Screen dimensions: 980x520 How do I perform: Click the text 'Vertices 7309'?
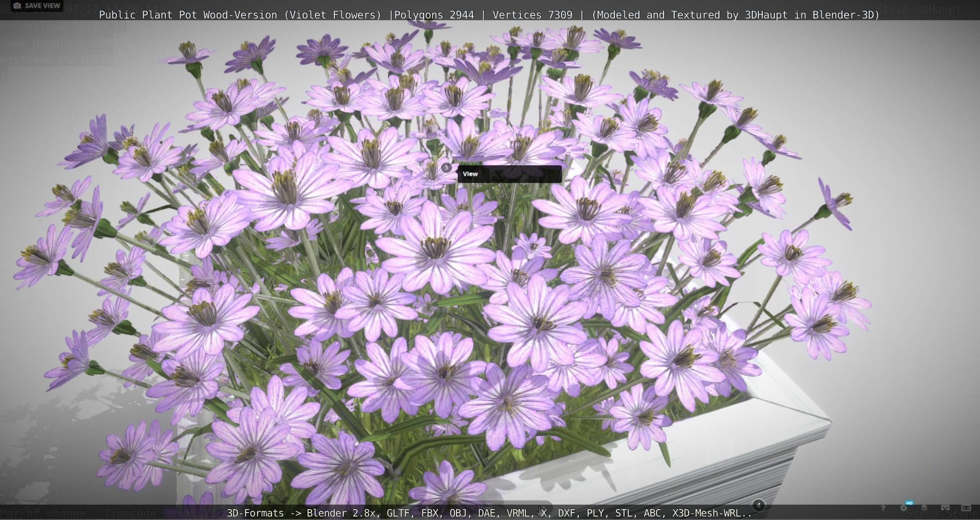pos(533,15)
